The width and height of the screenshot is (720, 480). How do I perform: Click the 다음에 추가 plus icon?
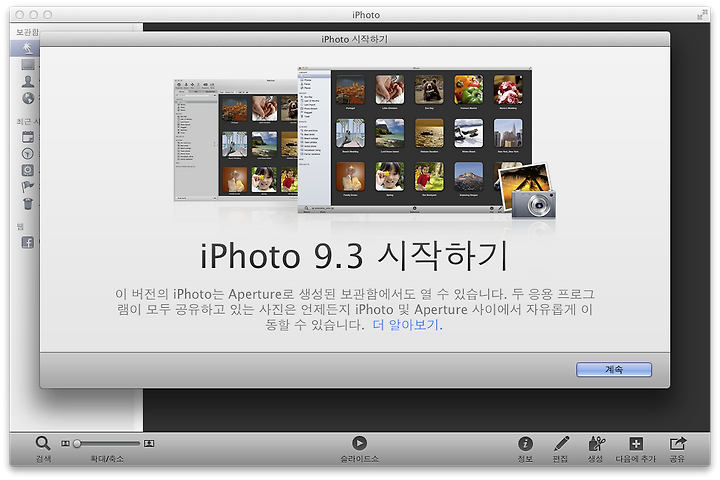(x=636, y=444)
